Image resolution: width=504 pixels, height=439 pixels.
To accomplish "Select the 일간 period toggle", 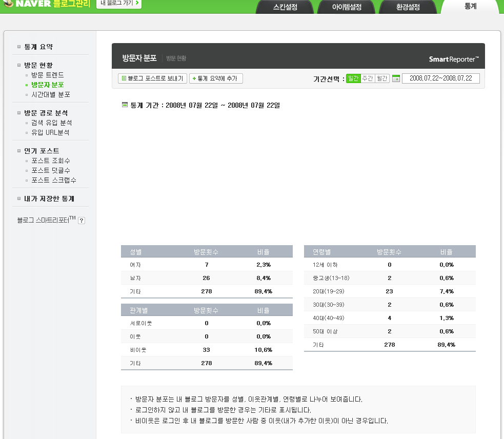I will click(353, 78).
